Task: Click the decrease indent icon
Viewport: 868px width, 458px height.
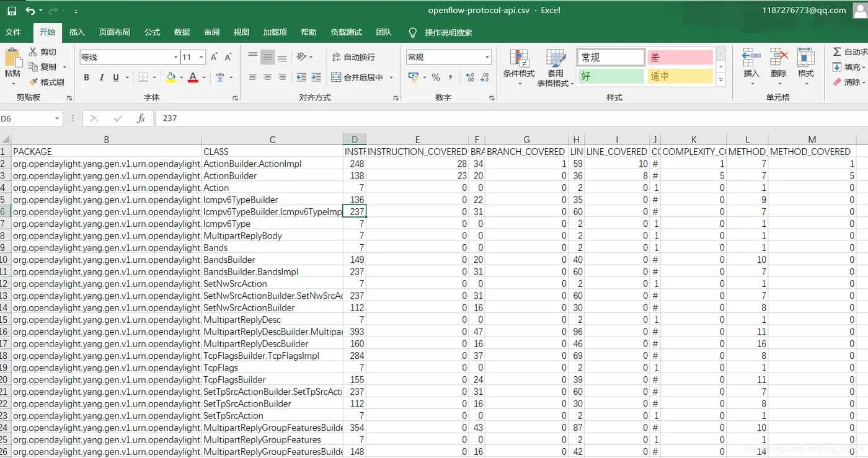Action: click(301, 77)
